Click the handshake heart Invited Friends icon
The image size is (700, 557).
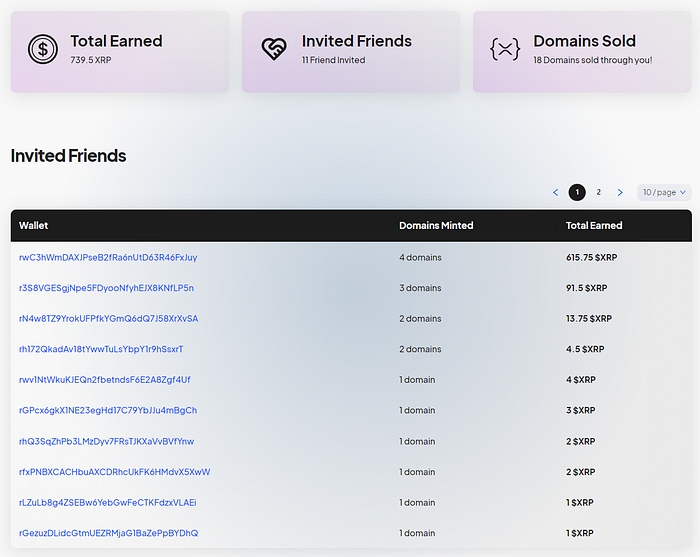[x=275, y=49]
